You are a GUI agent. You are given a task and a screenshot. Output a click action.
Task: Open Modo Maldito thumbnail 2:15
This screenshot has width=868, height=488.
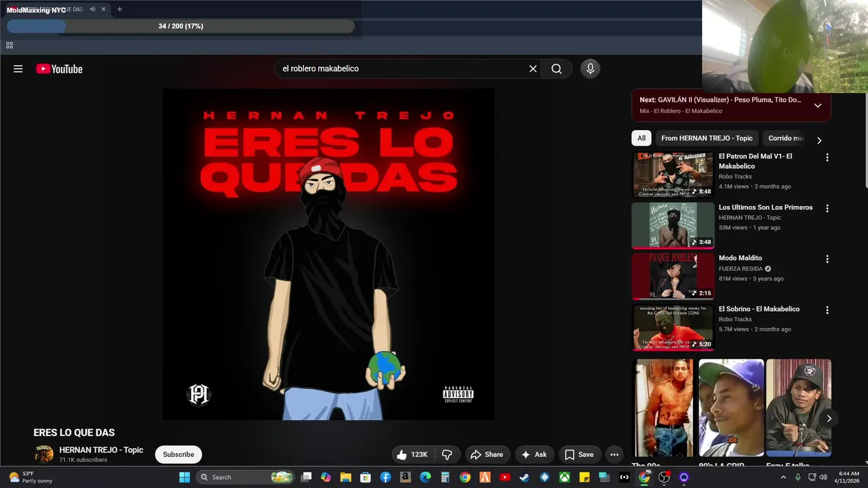point(673,277)
